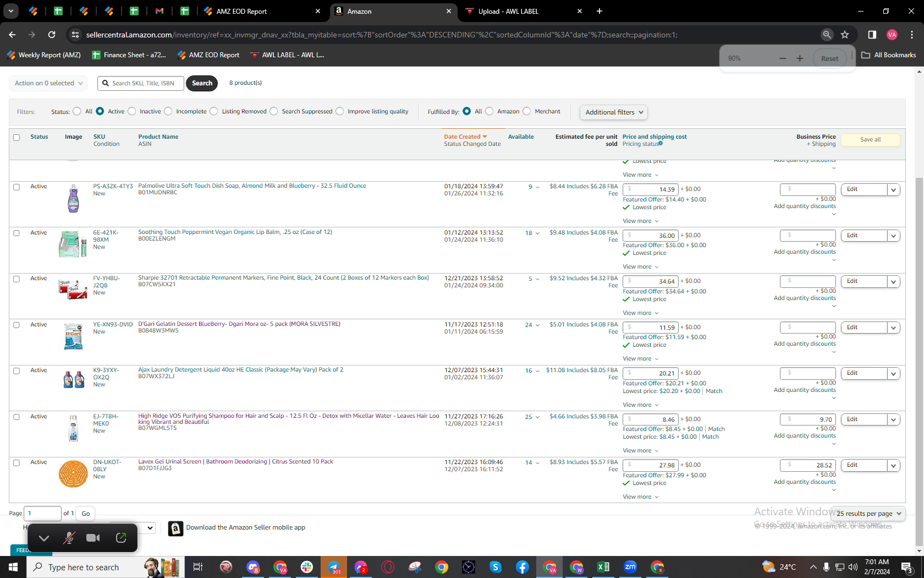Switch to the AMZ EOD Report tab
Image resolution: width=924 pixels, height=578 pixels.
click(261, 11)
